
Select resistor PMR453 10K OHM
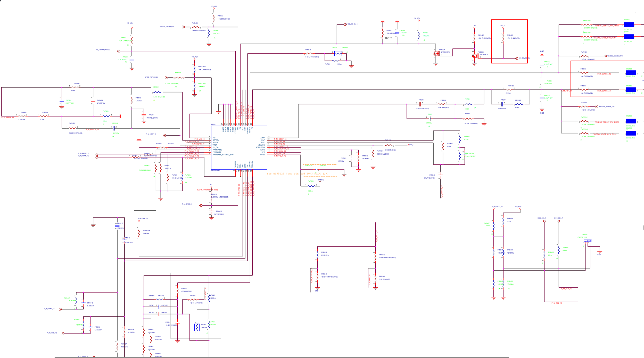(214, 18)
